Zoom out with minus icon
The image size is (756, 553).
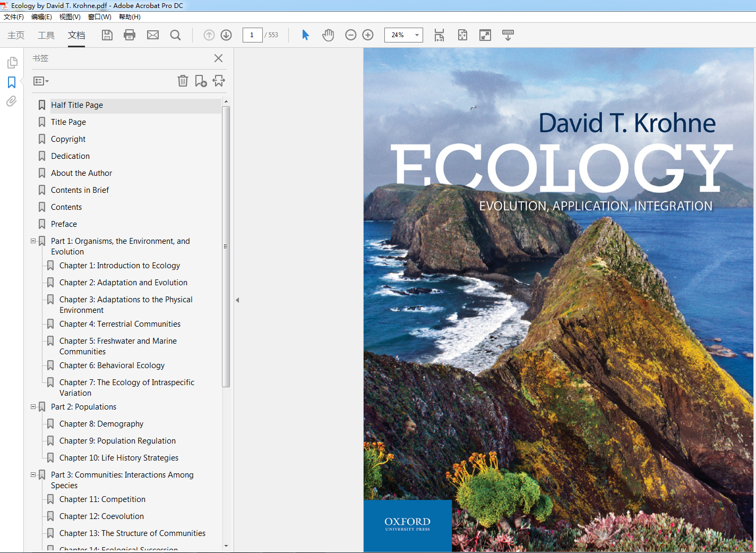click(350, 35)
